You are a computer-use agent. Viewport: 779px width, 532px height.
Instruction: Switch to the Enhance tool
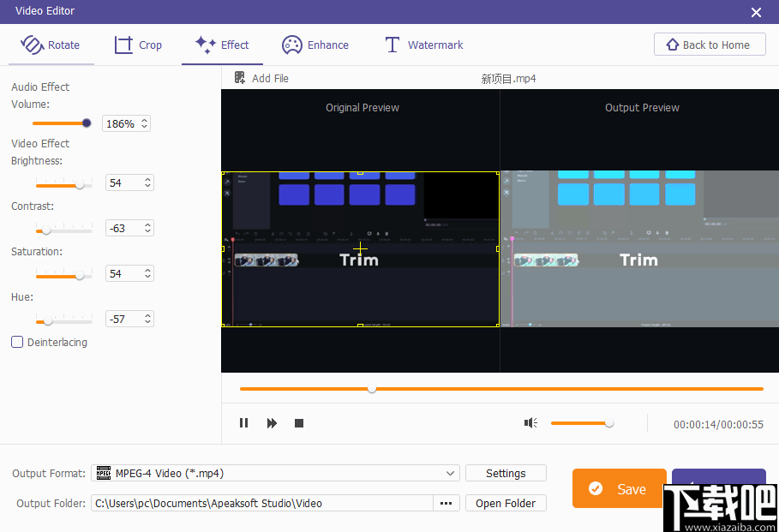tap(315, 45)
